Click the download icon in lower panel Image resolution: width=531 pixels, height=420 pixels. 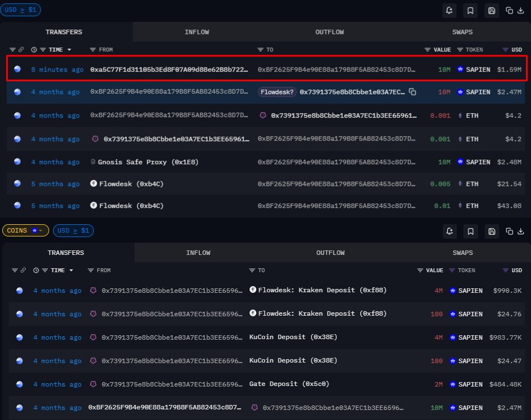coord(520,230)
